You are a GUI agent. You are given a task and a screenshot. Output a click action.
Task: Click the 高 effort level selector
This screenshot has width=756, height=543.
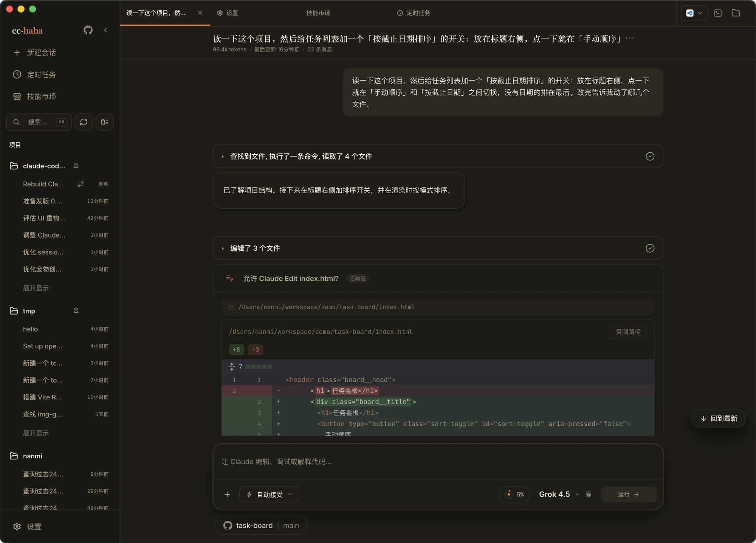point(588,494)
